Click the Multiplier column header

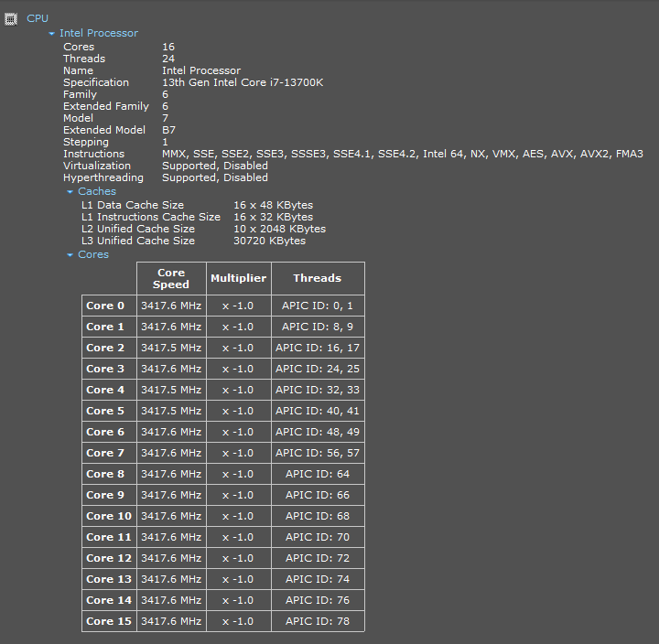tap(239, 278)
